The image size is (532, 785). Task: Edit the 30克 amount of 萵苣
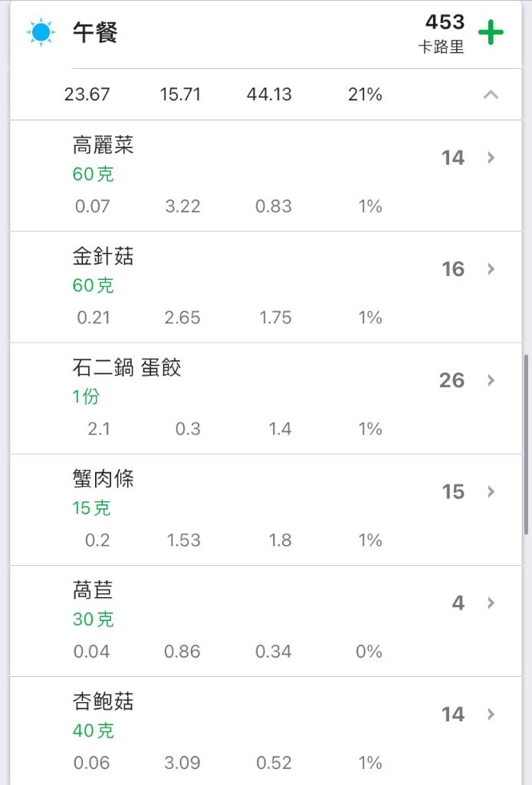point(93,619)
